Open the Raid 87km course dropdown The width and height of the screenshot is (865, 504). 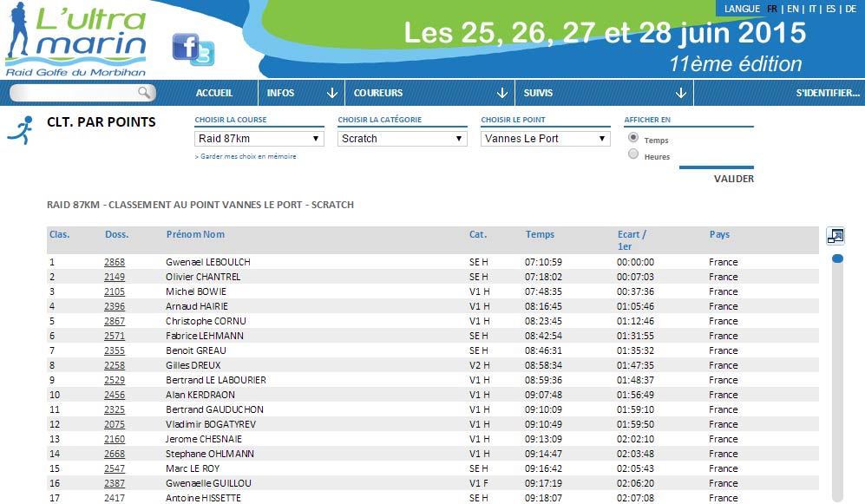[259, 139]
